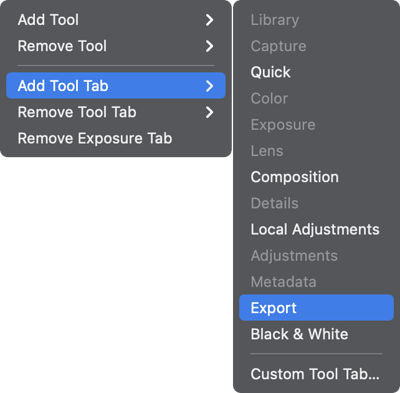The height and width of the screenshot is (393, 400).
Task: Click the dimmed Details item
Action: [275, 203]
